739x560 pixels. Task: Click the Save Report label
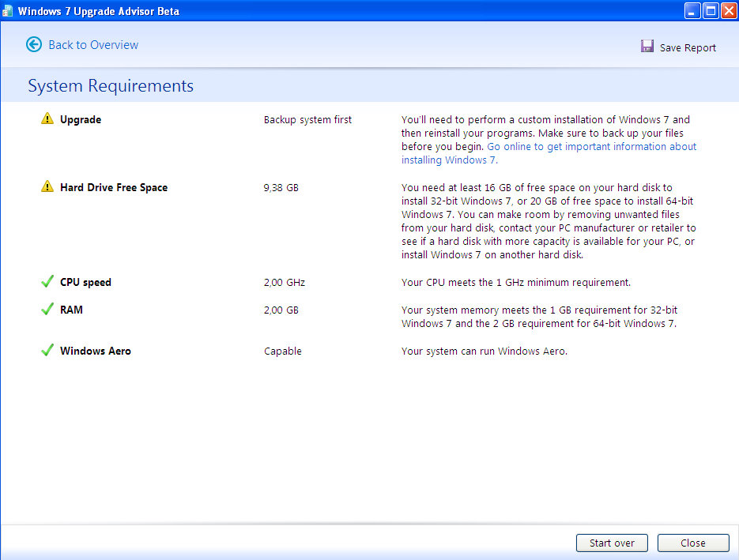click(x=688, y=47)
